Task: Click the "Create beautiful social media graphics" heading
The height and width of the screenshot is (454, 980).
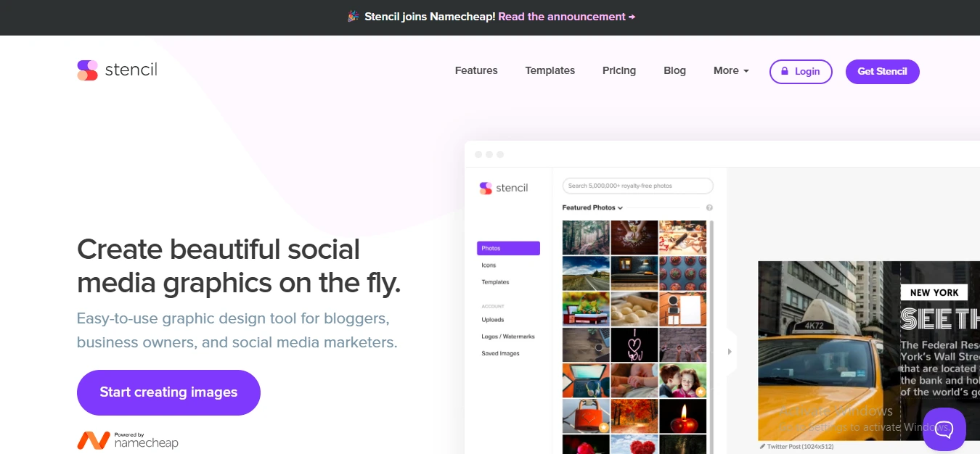Action: pyautogui.click(x=239, y=266)
